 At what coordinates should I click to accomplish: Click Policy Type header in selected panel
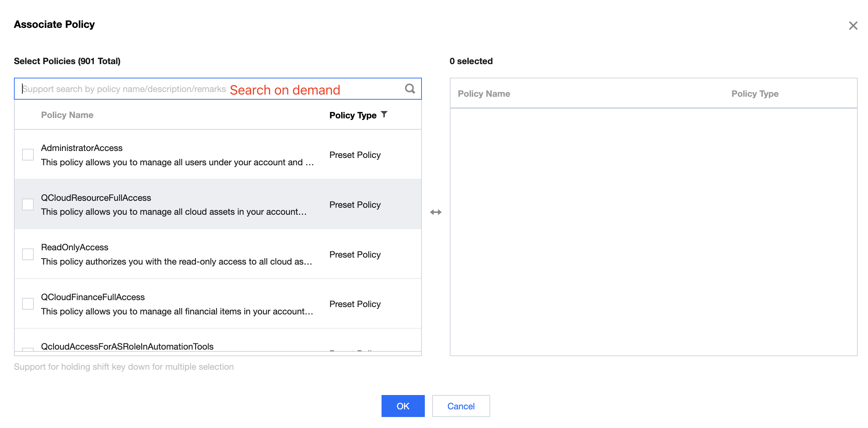coord(755,94)
